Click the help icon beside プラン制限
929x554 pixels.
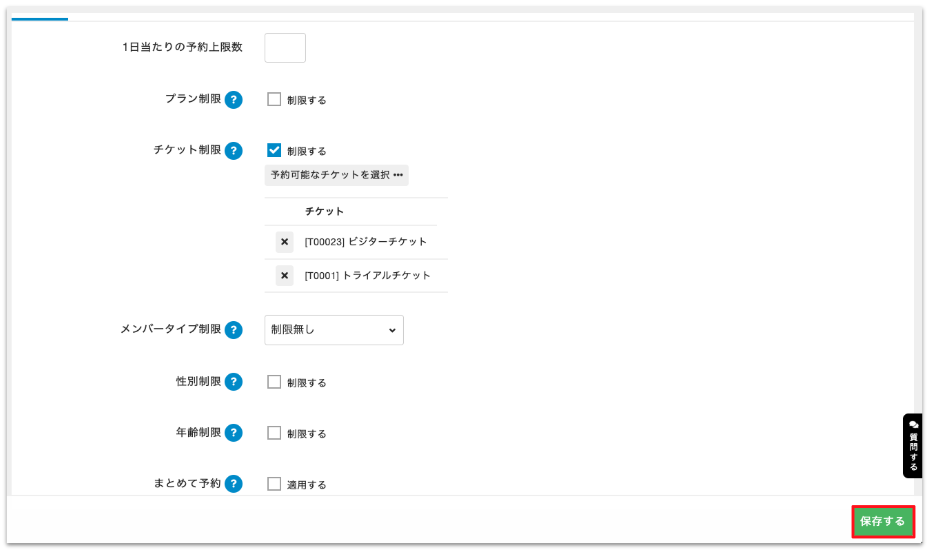point(233,100)
